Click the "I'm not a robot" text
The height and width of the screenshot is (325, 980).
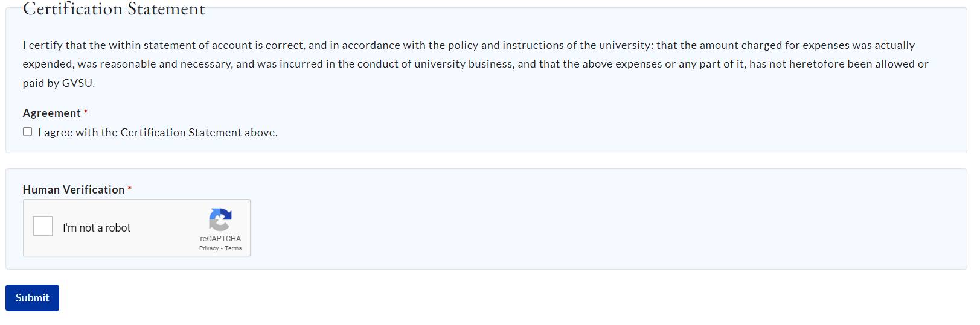[x=97, y=228]
